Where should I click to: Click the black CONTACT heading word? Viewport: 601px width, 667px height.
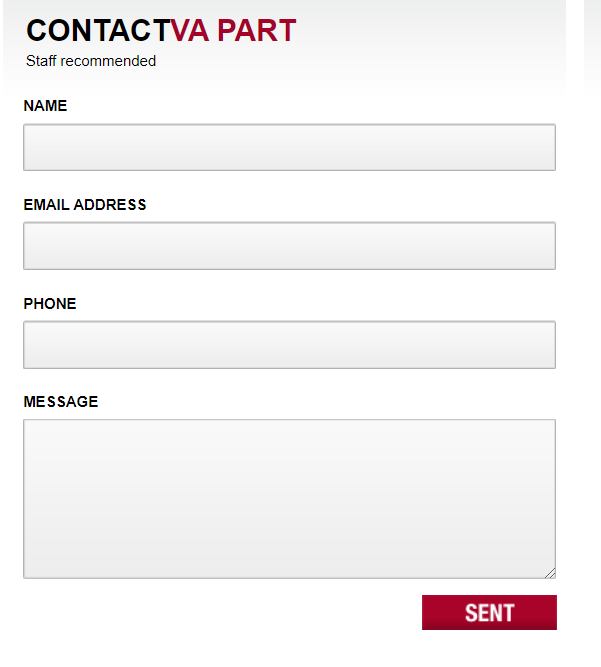point(98,32)
